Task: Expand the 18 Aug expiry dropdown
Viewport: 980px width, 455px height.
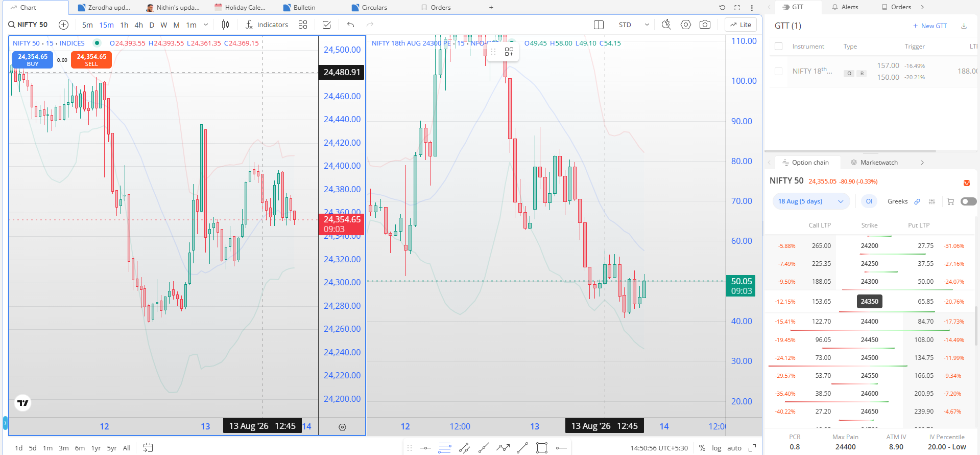Action: (x=811, y=201)
